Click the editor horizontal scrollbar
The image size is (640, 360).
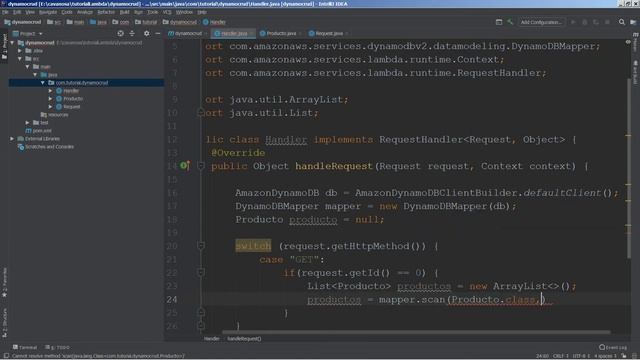tap(416, 332)
